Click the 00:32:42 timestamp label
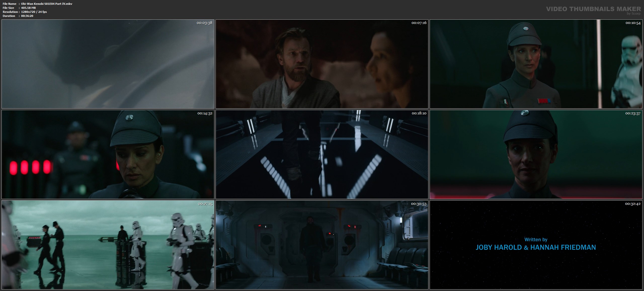The width and height of the screenshot is (644, 291). pos(633,204)
